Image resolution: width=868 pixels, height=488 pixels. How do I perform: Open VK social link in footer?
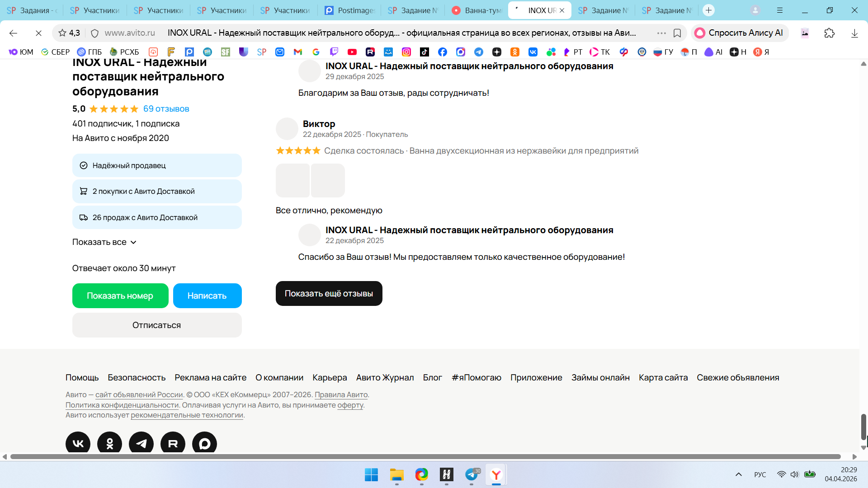click(x=78, y=443)
